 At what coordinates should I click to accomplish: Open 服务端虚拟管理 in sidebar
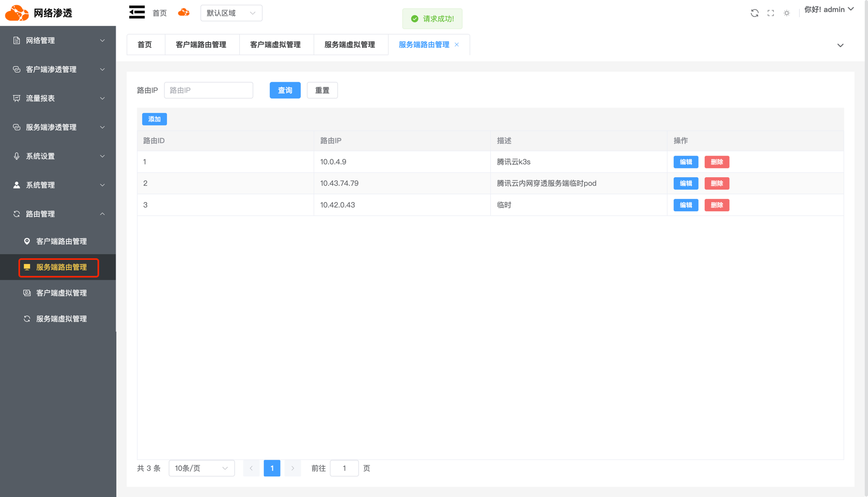pos(61,319)
